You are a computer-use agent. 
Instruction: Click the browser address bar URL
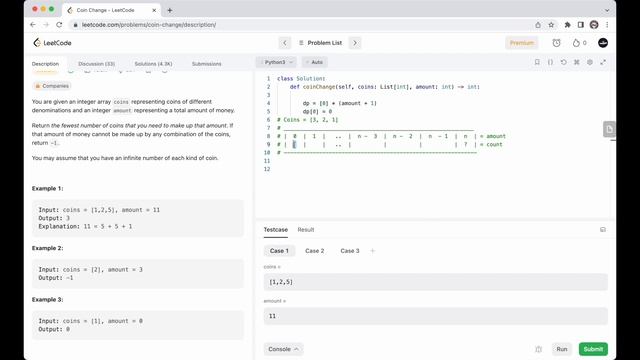pos(149,25)
